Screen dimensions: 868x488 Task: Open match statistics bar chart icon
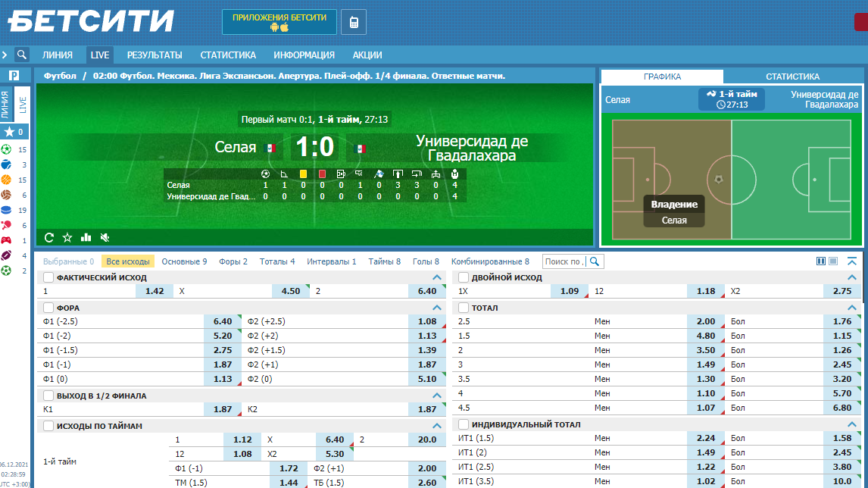point(86,237)
